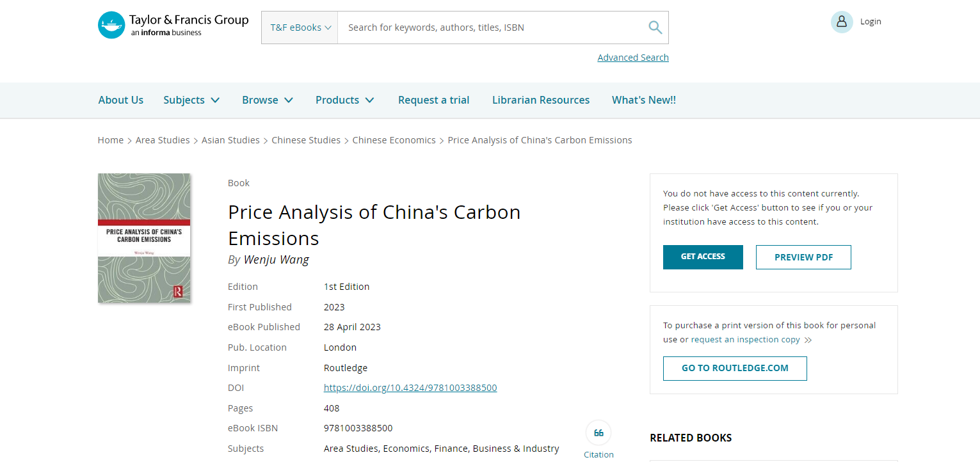The width and height of the screenshot is (980, 462).
Task: Expand the Products menu
Action: tap(345, 100)
